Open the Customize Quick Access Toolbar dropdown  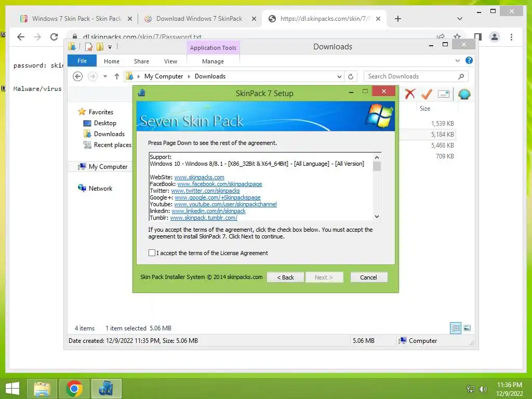click(110, 47)
